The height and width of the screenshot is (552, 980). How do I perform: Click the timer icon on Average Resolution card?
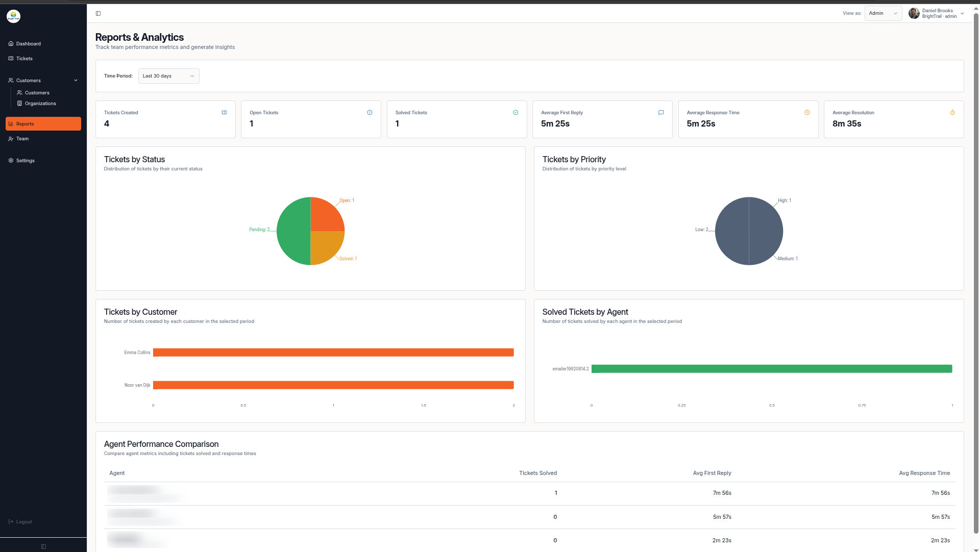[952, 113]
